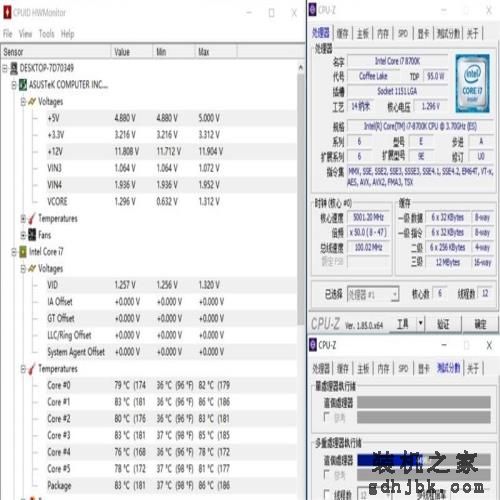Click the Value column header
The image size is (500, 500).
pyautogui.click(x=131, y=52)
